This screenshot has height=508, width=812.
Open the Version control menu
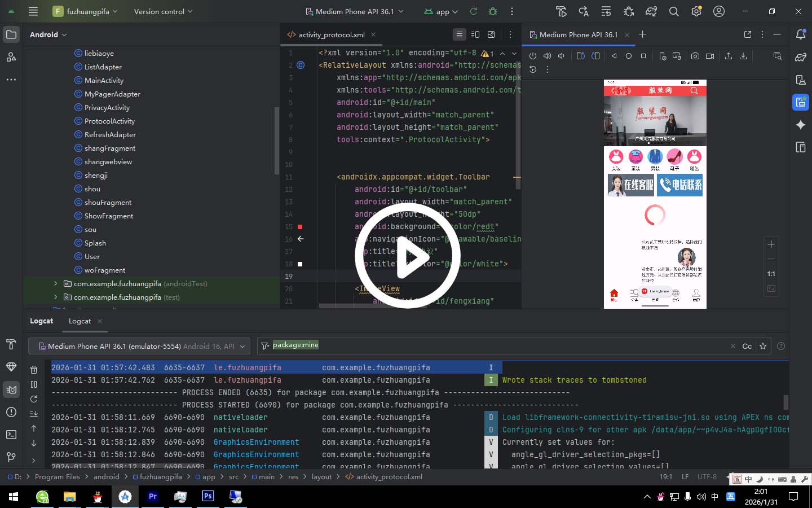tap(163, 11)
